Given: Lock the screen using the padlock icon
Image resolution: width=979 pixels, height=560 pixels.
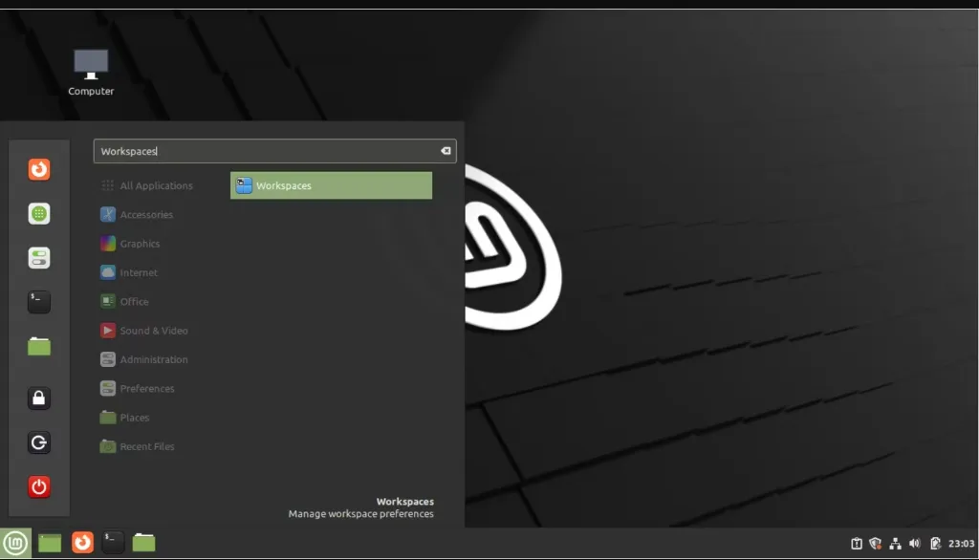Looking at the screenshot, I should 38,398.
